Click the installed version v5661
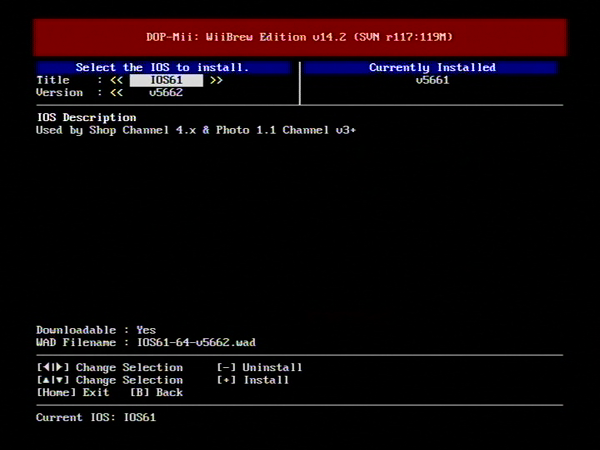Screen dimensions: 600x450 coord(432,80)
